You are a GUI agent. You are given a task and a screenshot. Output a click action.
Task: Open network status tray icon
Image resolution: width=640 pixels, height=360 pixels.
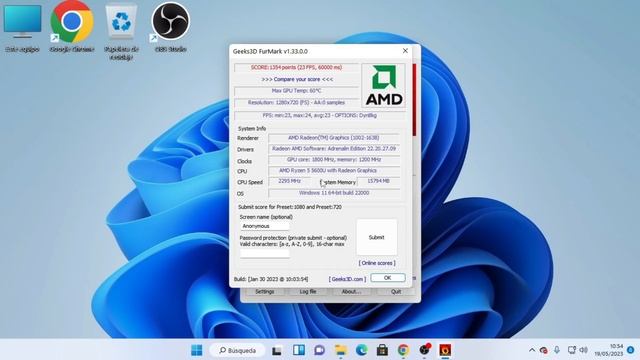(x=572, y=350)
